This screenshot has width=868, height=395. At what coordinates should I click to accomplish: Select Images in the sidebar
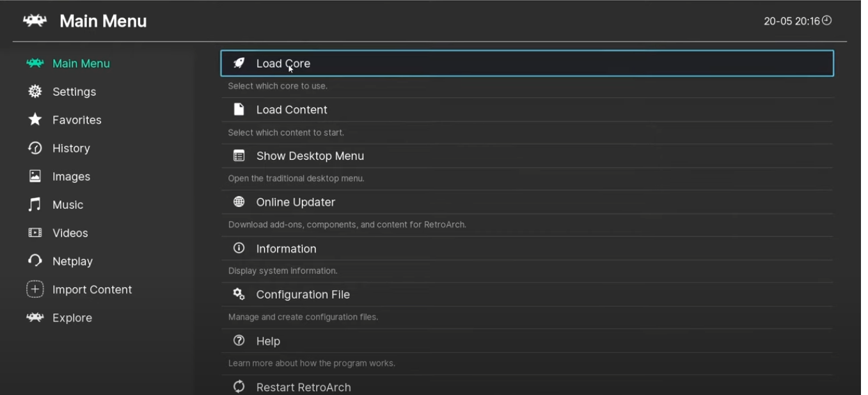[72, 176]
